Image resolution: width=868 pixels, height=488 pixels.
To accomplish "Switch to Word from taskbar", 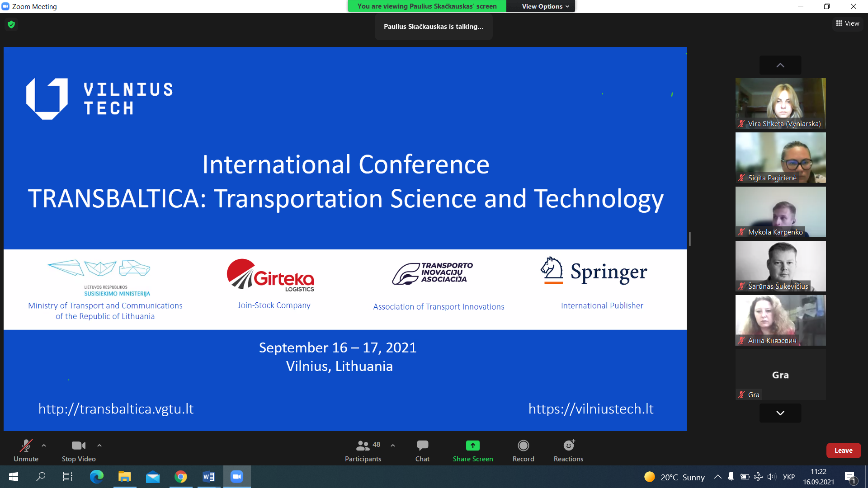I will tap(209, 477).
